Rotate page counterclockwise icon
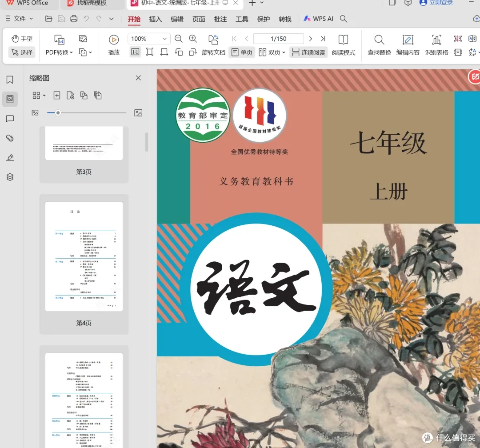Screen dimensions: 480x448 pyautogui.click(x=179, y=52)
